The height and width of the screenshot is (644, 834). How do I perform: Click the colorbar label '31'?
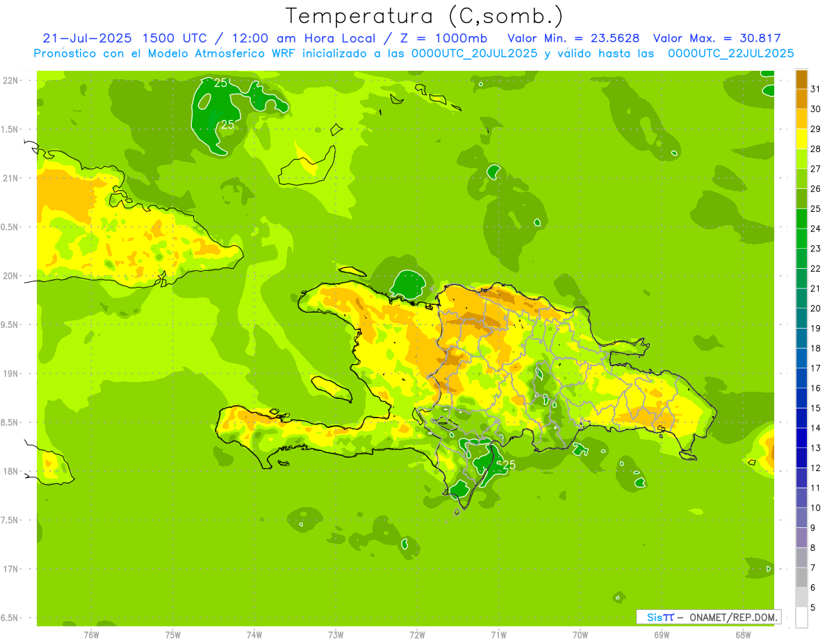pyautogui.click(x=816, y=89)
